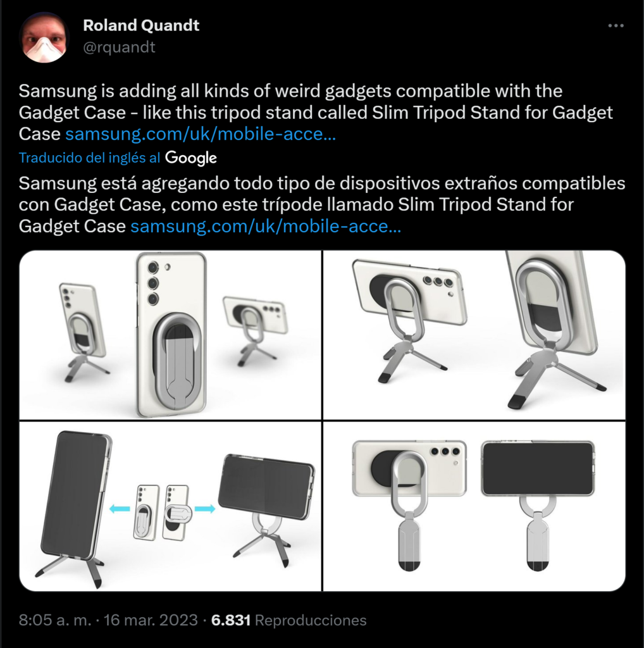Image resolution: width=644 pixels, height=648 pixels.
Task: Open bottom-left image with blue arrows
Action: (170, 506)
